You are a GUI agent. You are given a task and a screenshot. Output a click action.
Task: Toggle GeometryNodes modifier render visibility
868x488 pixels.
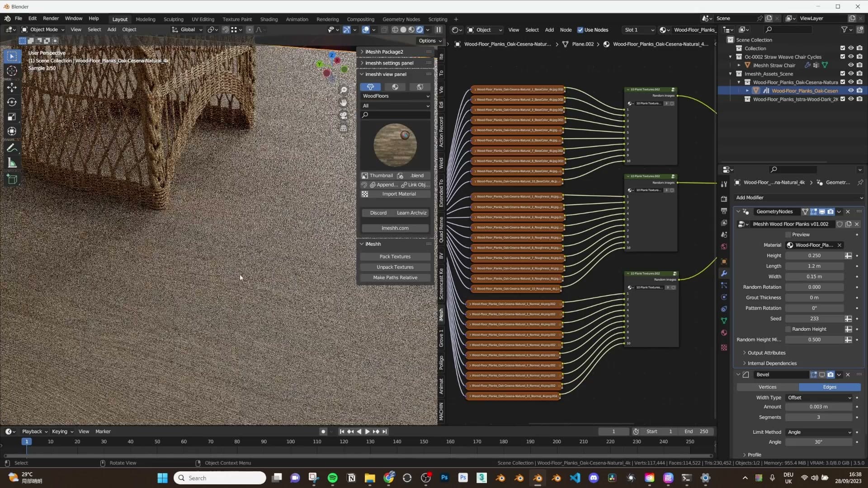pos(830,211)
